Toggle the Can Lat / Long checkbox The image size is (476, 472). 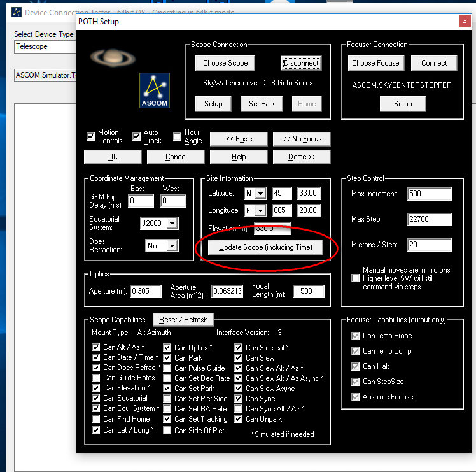96,431
